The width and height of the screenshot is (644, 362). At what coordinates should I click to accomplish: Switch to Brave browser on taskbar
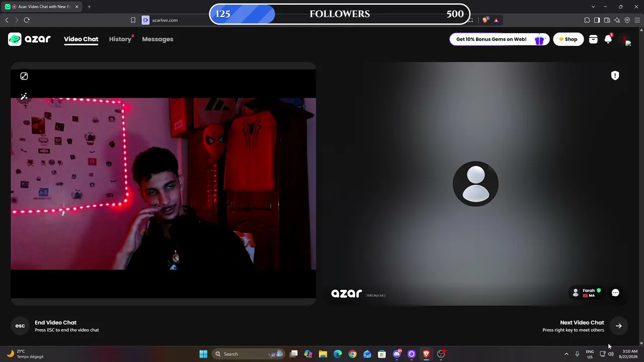(x=426, y=354)
